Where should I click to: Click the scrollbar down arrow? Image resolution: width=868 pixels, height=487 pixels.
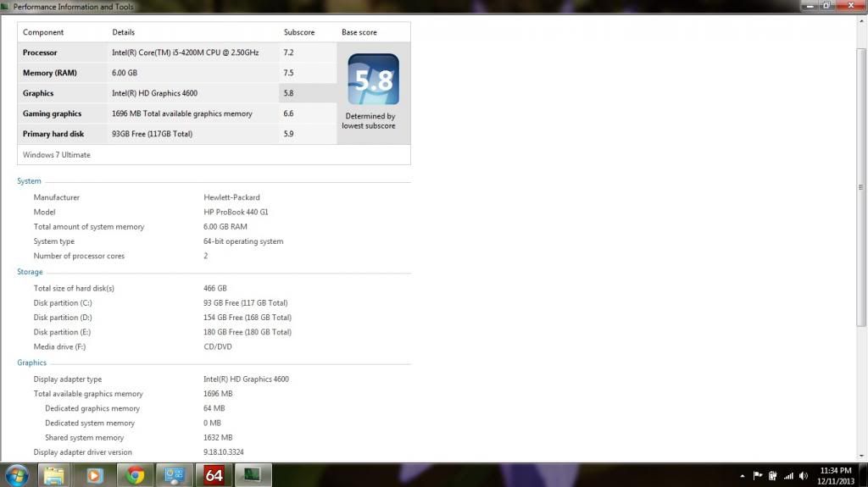[x=861, y=456]
